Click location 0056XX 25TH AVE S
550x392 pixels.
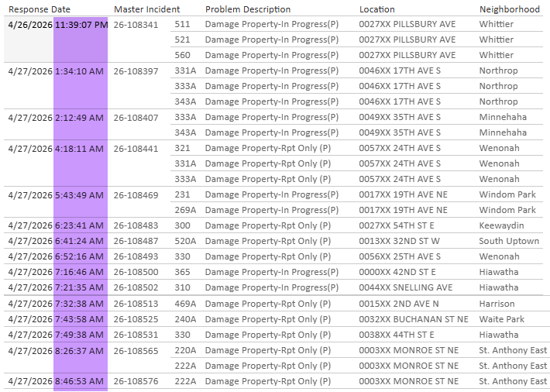point(400,256)
